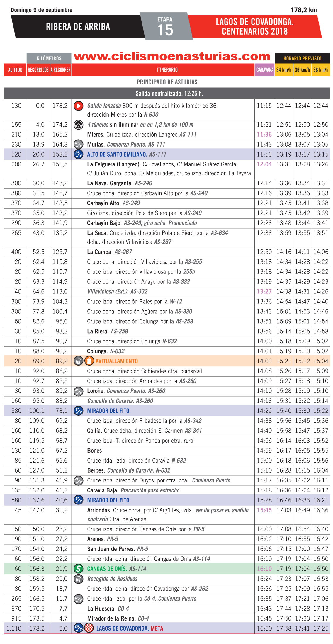333x644 pixels.
Task: Open the www.ciclismoenasturias.com link
Action: pos(172,56)
